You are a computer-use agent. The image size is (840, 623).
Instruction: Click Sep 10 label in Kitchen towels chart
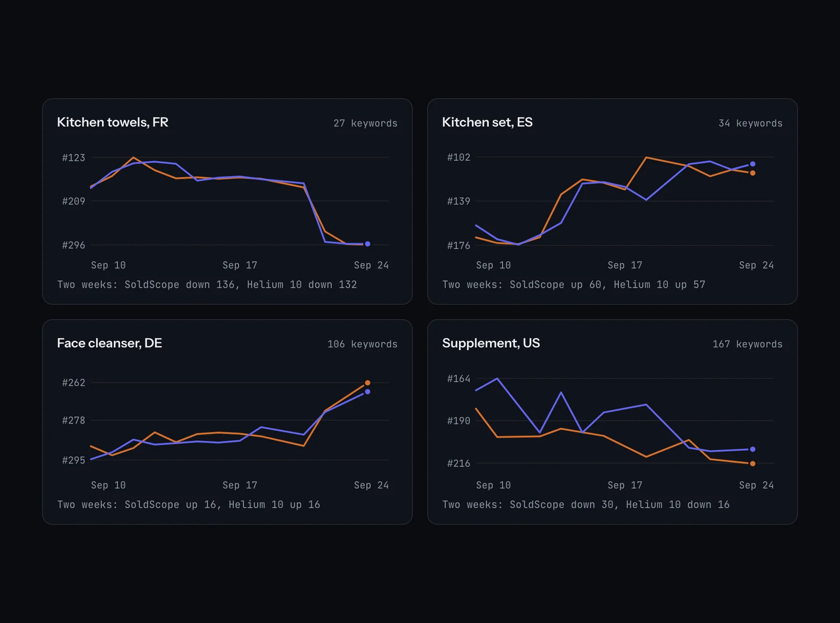coord(108,266)
